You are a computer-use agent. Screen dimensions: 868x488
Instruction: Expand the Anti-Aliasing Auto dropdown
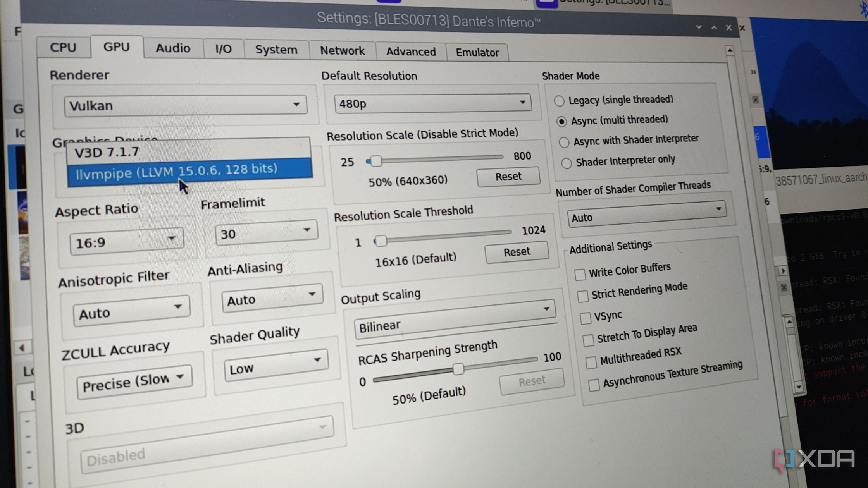(272, 298)
